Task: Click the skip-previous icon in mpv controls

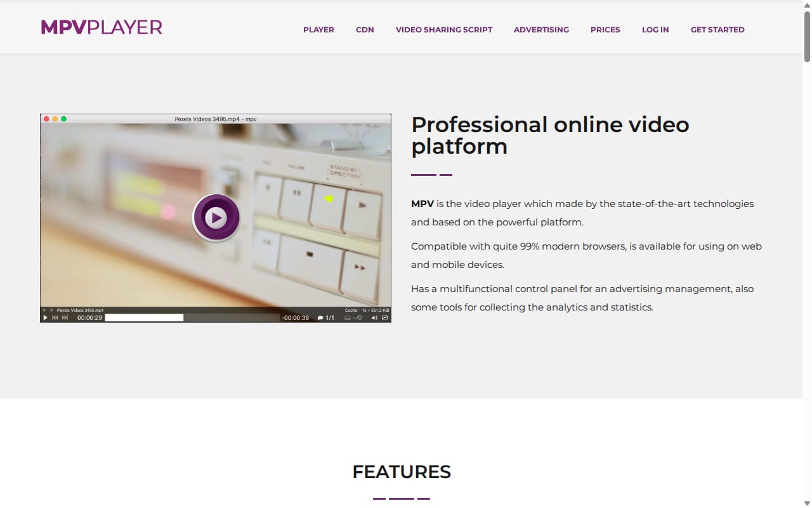Action: tap(55, 317)
